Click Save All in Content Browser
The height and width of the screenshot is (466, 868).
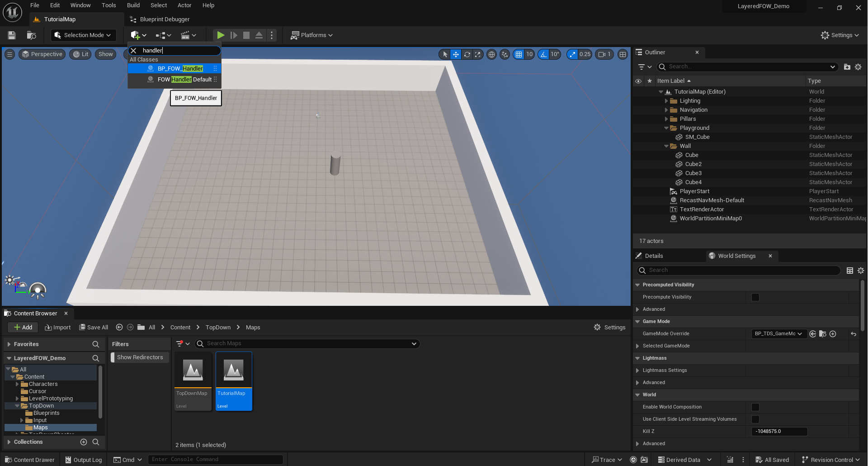pyautogui.click(x=94, y=328)
